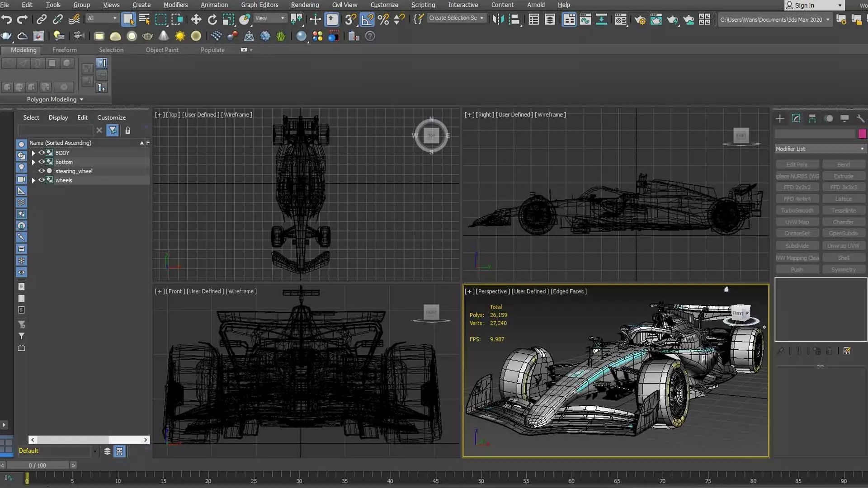Toggle Angle Snap

[x=367, y=19]
